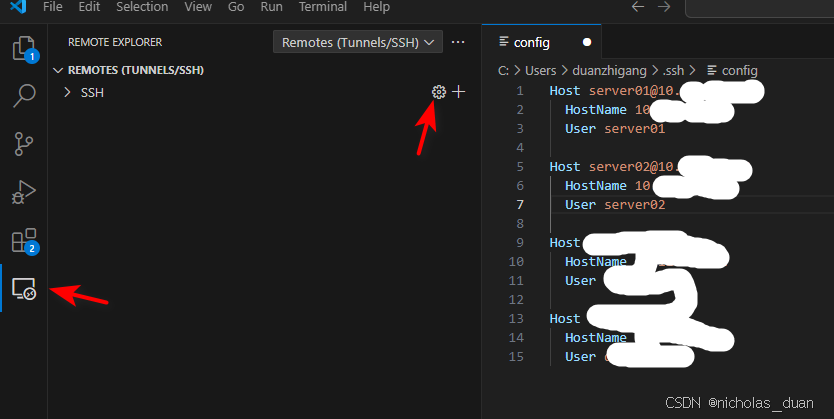The height and width of the screenshot is (419, 834).
Task: Open SSH config file via gear icon
Action: (439, 92)
